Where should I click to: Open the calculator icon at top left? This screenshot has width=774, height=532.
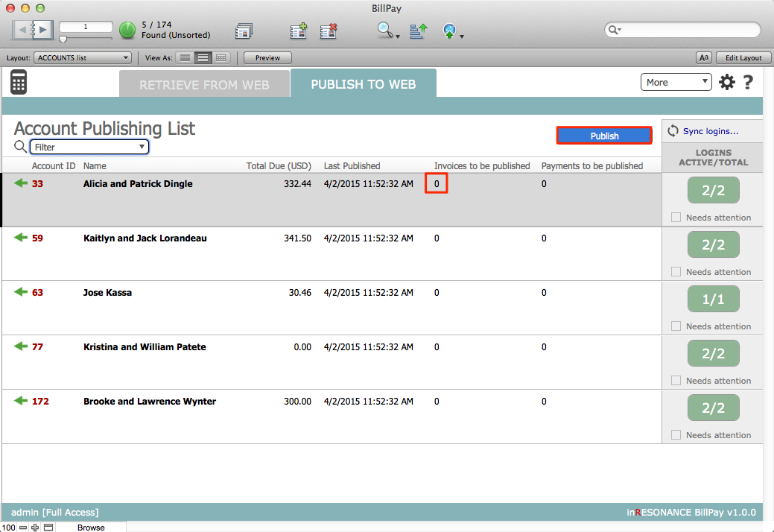19,82
